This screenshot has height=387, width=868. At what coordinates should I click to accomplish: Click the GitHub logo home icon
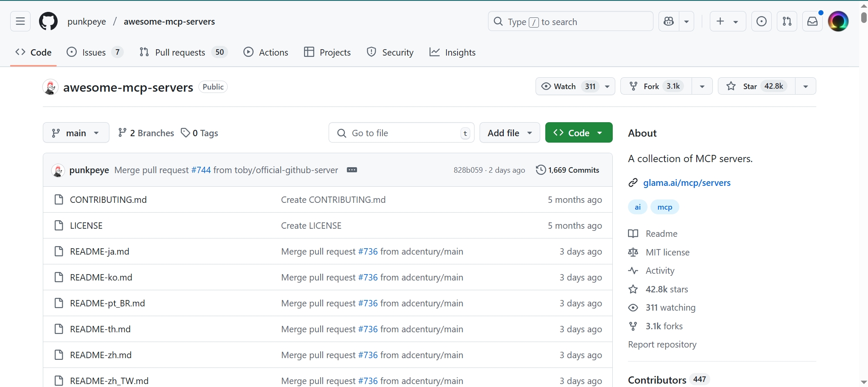click(48, 21)
